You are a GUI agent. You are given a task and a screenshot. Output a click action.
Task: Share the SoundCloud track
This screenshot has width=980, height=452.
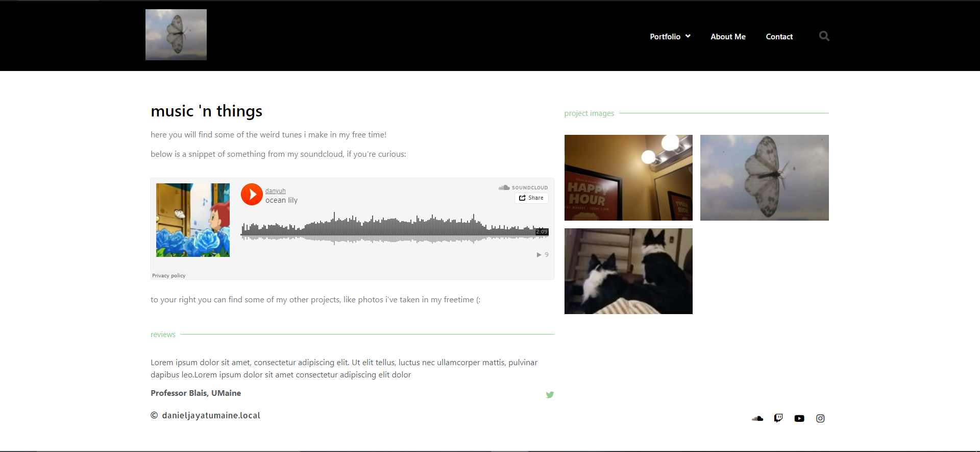(531, 198)
